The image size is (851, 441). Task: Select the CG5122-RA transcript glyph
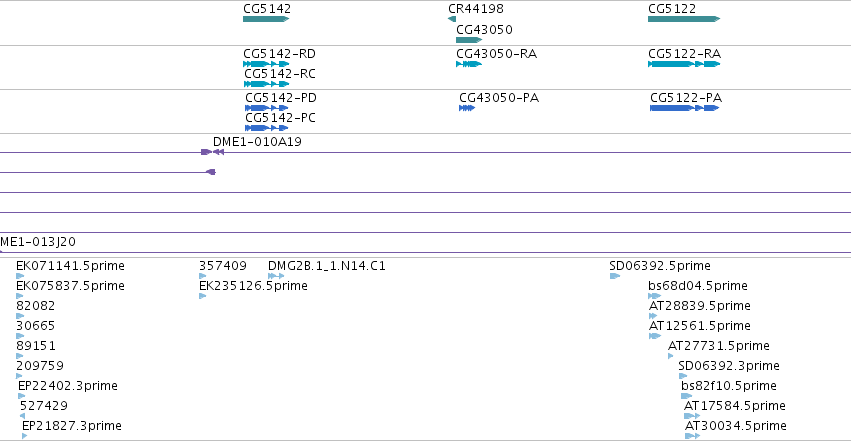(x=684, y=64)
